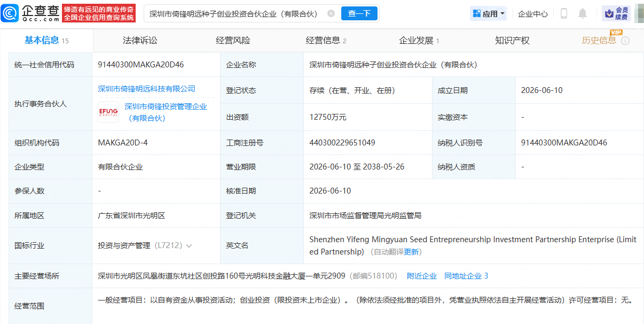Open the 深圳市倚锋投资管理企业 link
This screenshot has height=324, width=644.
coord(166,112)
